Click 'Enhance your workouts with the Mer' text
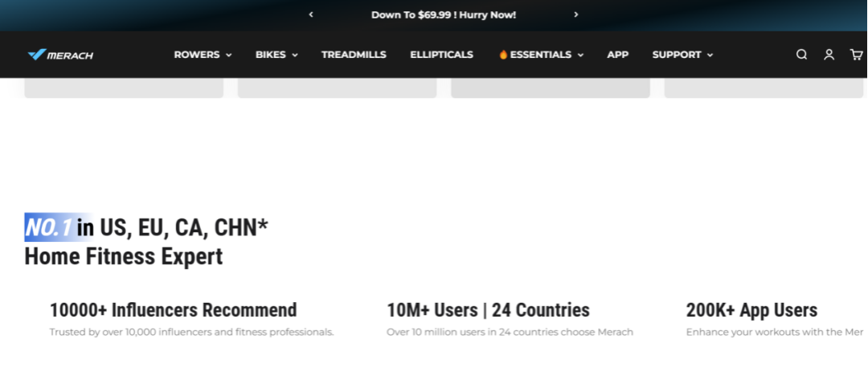Image resolution: width=868 pixels, height=376 pixels. [x=775, y=333]
